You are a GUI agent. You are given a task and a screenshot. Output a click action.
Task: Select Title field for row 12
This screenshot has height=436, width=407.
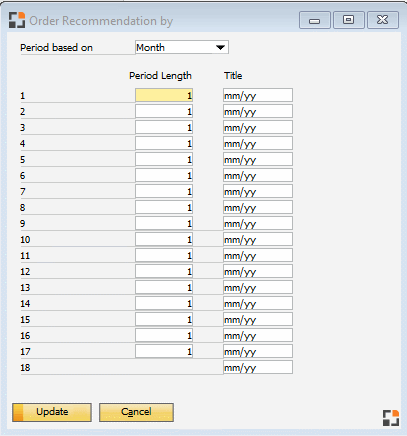pyautogui.click(x=258, y=271)
